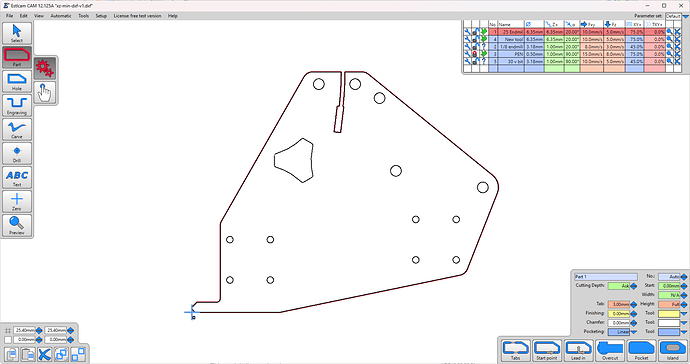Open the View menu

click(39, 16)
